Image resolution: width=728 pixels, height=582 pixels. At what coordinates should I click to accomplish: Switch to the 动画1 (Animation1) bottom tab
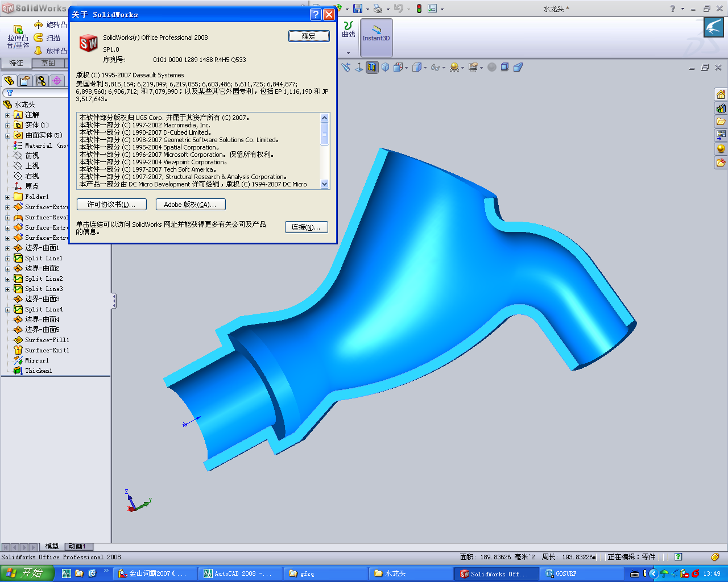77,546
